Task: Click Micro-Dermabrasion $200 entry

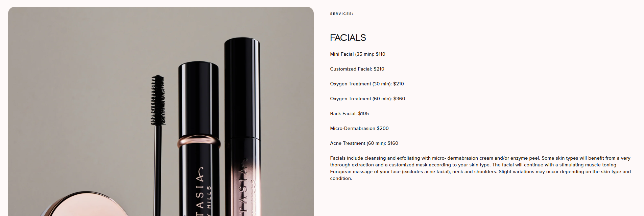Action: (x=359, y=128)
